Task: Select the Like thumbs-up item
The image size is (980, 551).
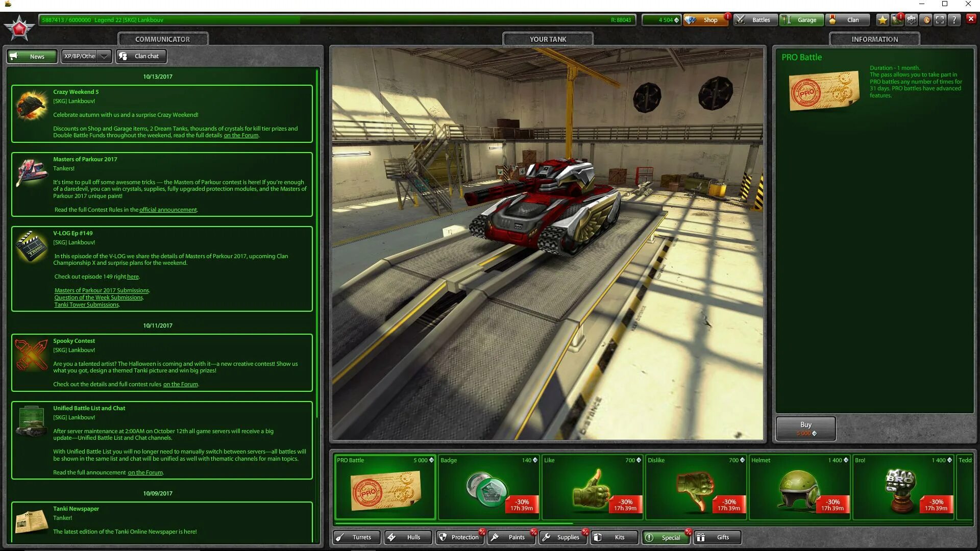Action: coord(593,487)
